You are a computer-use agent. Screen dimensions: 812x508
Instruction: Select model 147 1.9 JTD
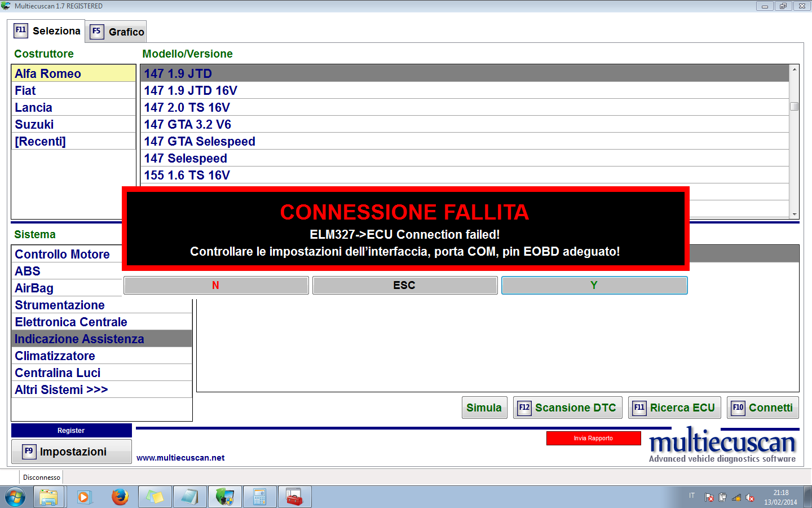tap(465, 73)
